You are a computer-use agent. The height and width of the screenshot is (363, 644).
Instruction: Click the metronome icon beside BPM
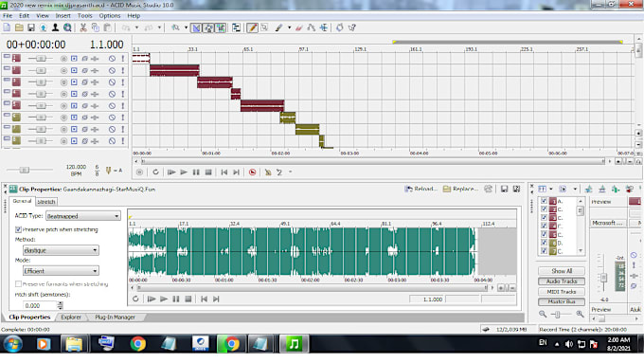108,171
